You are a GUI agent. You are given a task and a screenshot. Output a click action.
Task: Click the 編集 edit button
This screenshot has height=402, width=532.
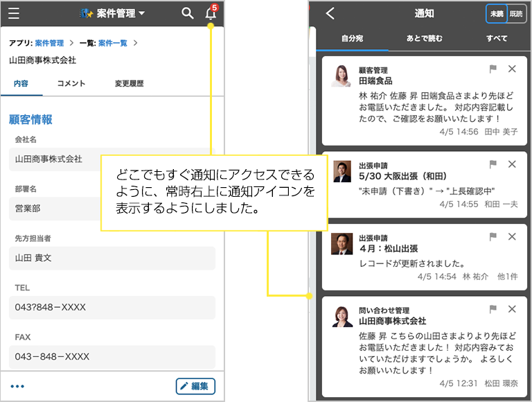pyautogui.click(x=195, y=386)
